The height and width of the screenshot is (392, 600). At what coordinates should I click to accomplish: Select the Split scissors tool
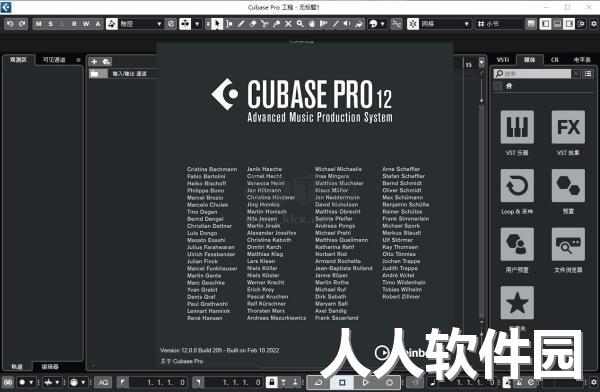(264, 24)
